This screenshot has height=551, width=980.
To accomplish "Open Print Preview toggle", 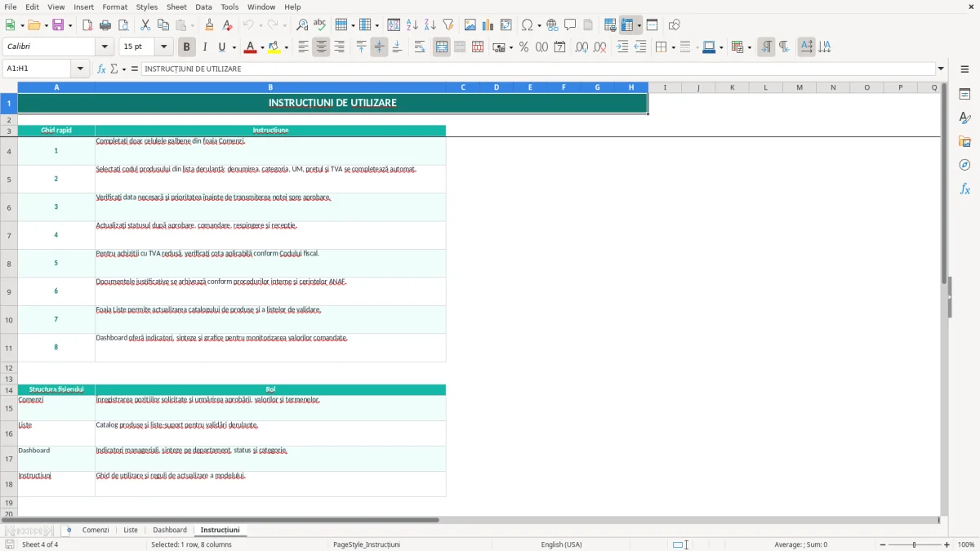I will click(x=123, y=24).
